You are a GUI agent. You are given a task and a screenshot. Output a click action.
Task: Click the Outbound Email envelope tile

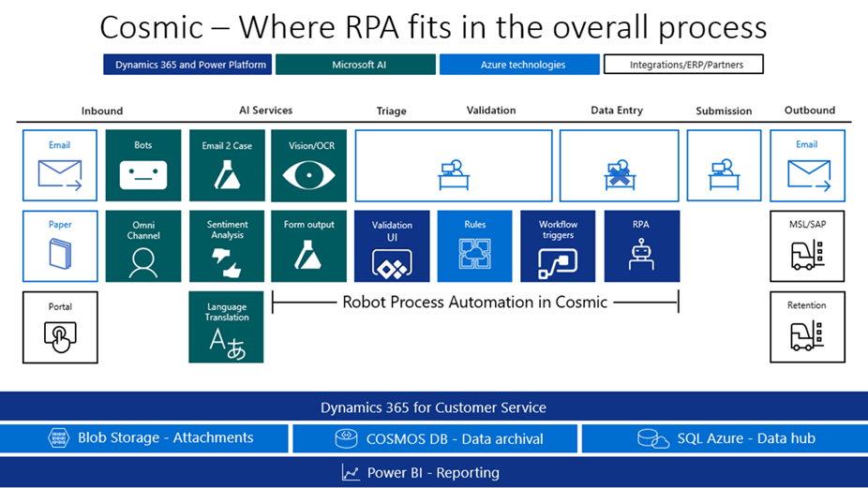[808, 166]
